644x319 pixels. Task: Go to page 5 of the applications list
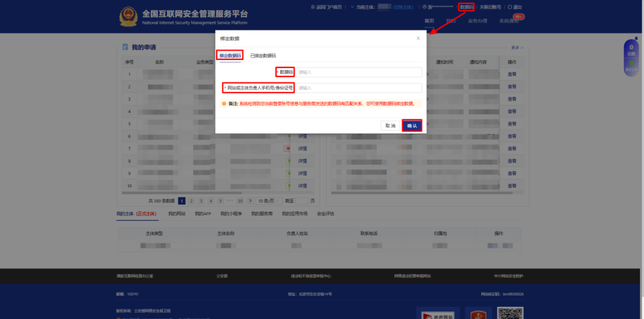(221, 201)
